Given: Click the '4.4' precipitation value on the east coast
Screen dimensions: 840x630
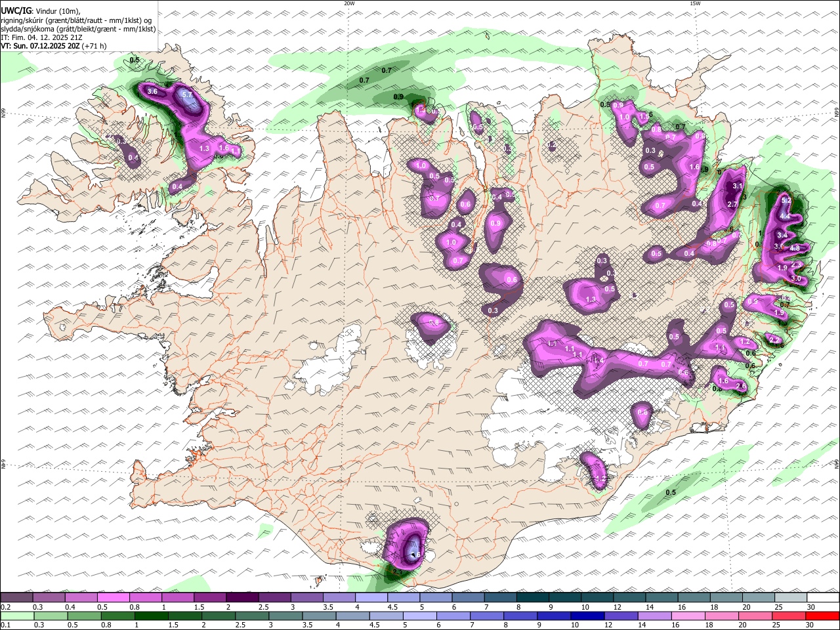Looking at the screenshot, I should [785, 216].
